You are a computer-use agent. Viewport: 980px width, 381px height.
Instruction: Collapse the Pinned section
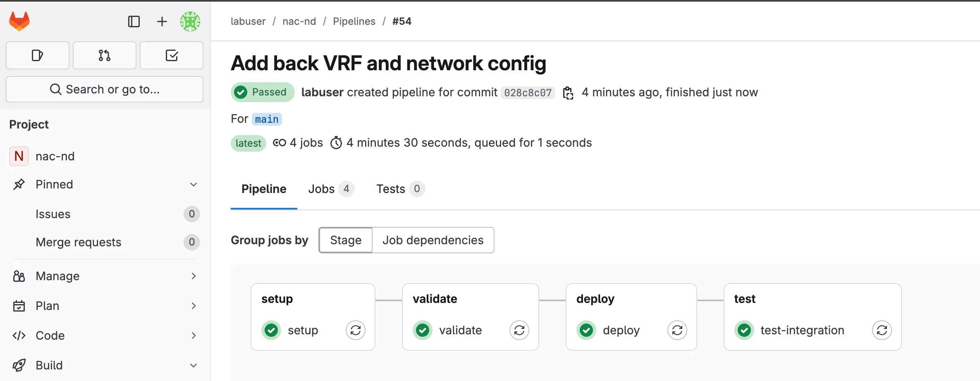[x=194, y=184]
